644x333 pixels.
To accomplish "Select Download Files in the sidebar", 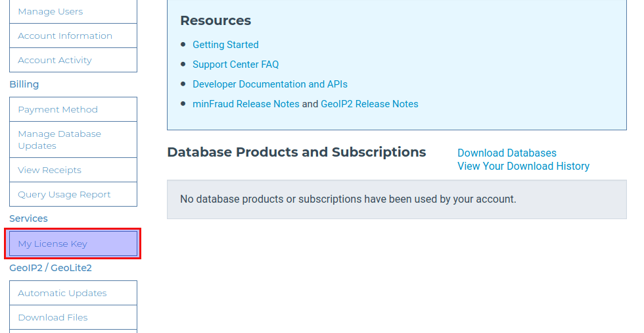I will [53, 318].
